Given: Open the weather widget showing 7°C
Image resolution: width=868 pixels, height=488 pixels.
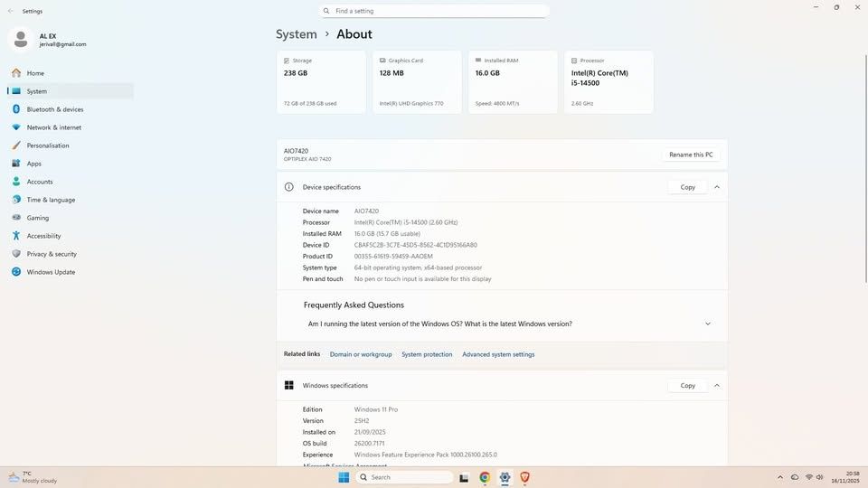Looking at the screenshot, I should [33, 477].
